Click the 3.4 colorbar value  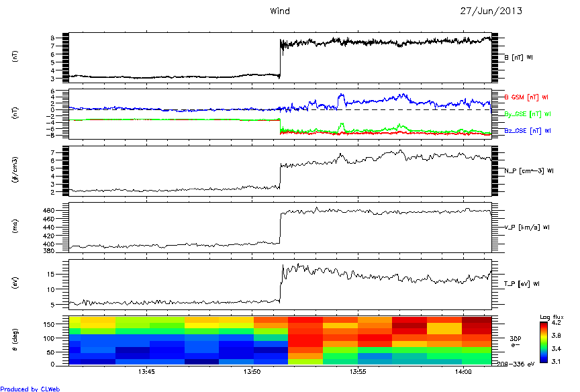pos(556,348)
